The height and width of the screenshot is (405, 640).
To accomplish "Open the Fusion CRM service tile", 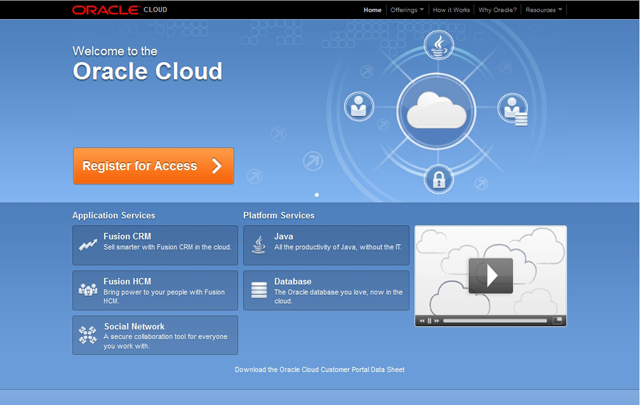I will (155, 245).
